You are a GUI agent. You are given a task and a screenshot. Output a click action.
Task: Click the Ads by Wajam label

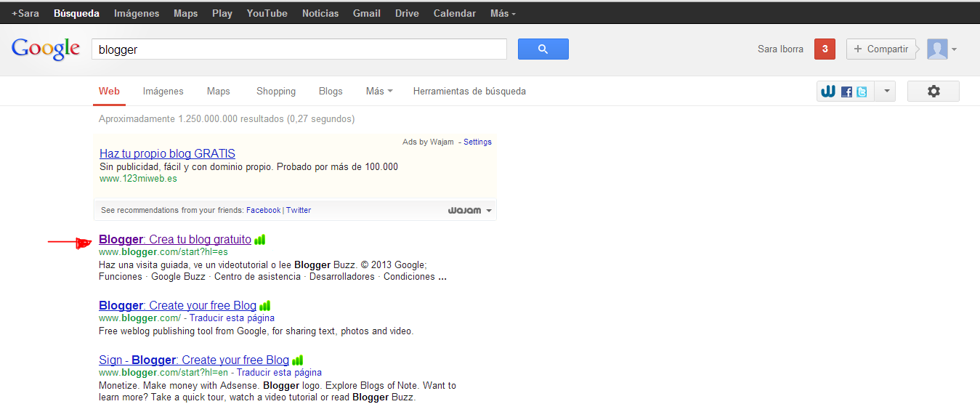click(428, 142)
